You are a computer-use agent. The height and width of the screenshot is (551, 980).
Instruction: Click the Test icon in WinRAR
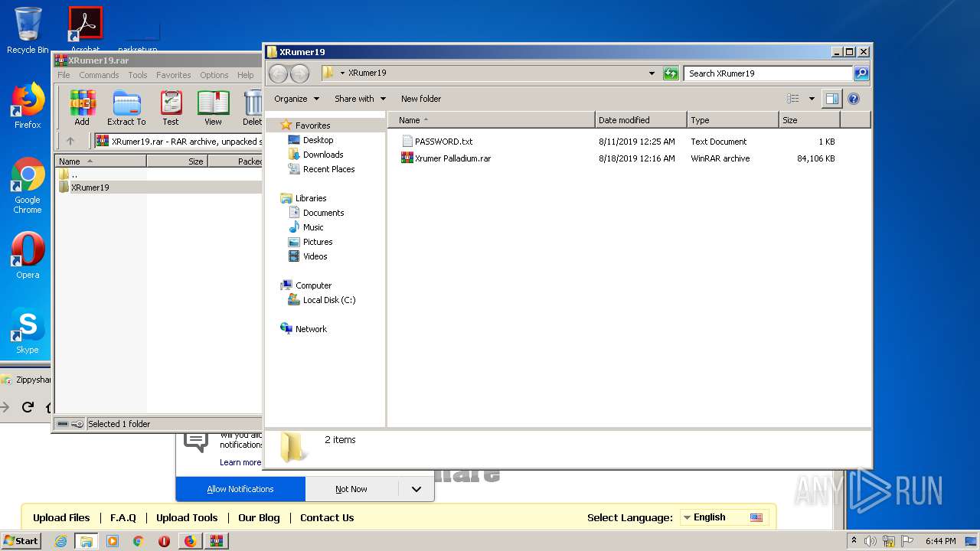coord(171,107)
